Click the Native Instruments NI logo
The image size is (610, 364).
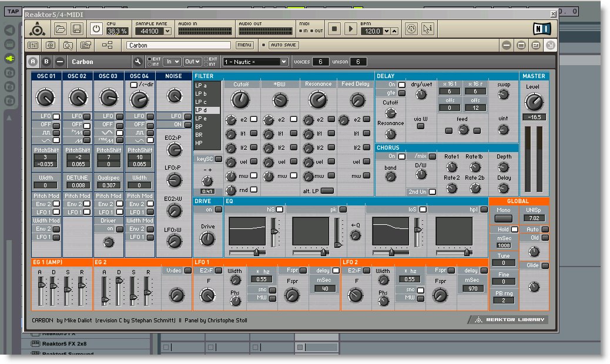pyautogui.click(x=542, y=29)
